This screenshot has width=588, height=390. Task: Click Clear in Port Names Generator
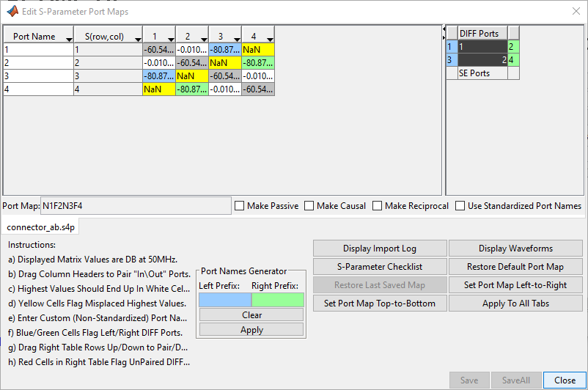point(251,315)
